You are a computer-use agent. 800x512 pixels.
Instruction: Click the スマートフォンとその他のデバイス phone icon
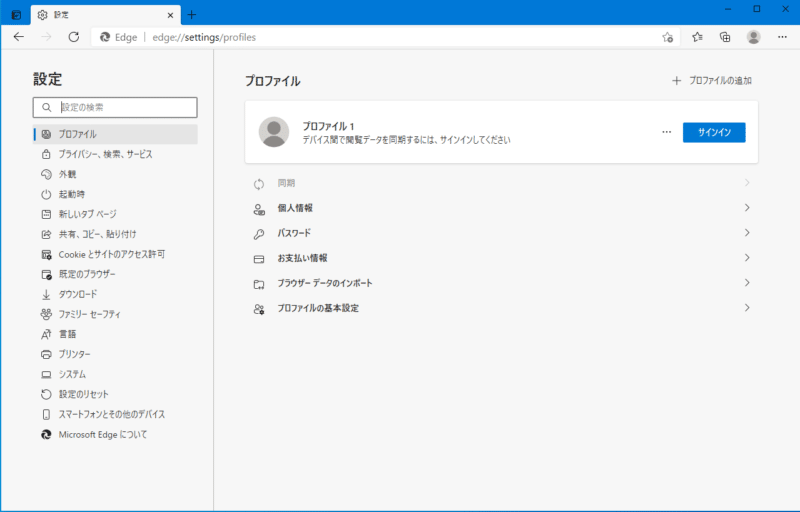tap(46, 414)
